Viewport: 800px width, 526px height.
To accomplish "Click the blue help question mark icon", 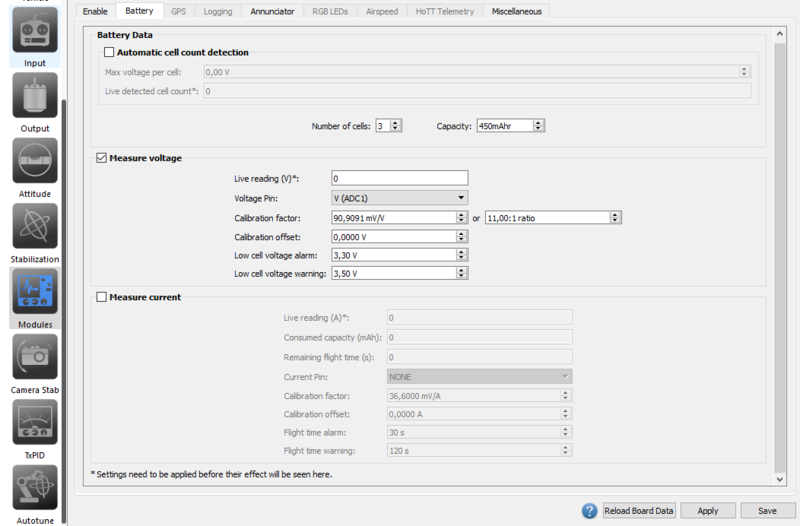I will (x=589, y=511).
